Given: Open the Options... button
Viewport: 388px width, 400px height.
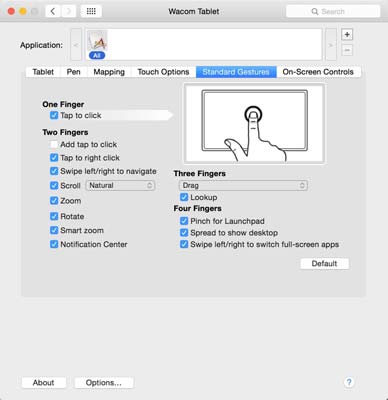Looking at the screenshot, I should click(104, 383).
